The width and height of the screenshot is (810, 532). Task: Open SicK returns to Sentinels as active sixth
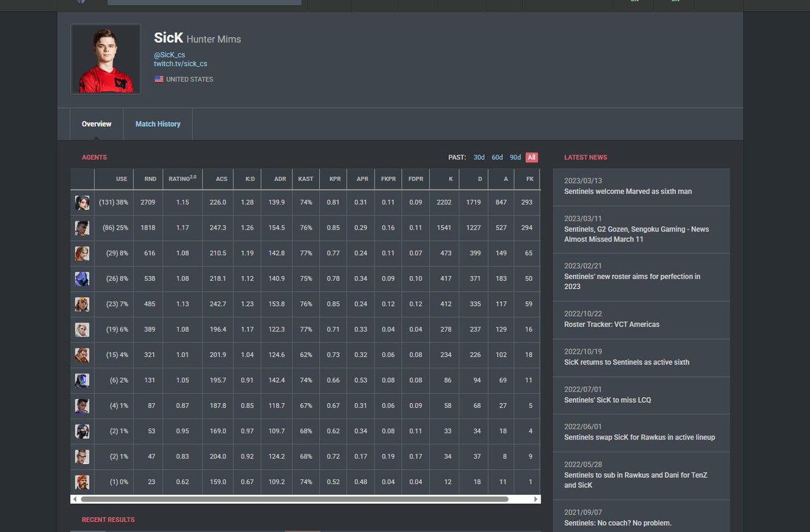click(x=641, y=357)
